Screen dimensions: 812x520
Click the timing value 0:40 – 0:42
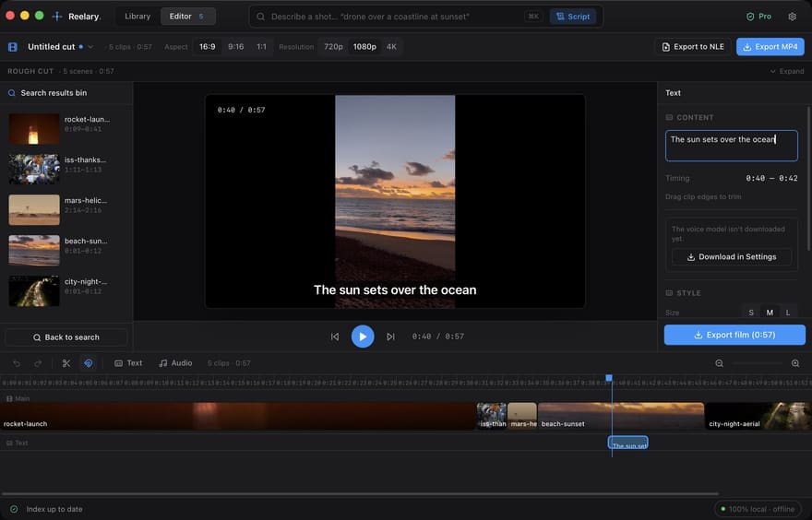[x=771, y=179]
